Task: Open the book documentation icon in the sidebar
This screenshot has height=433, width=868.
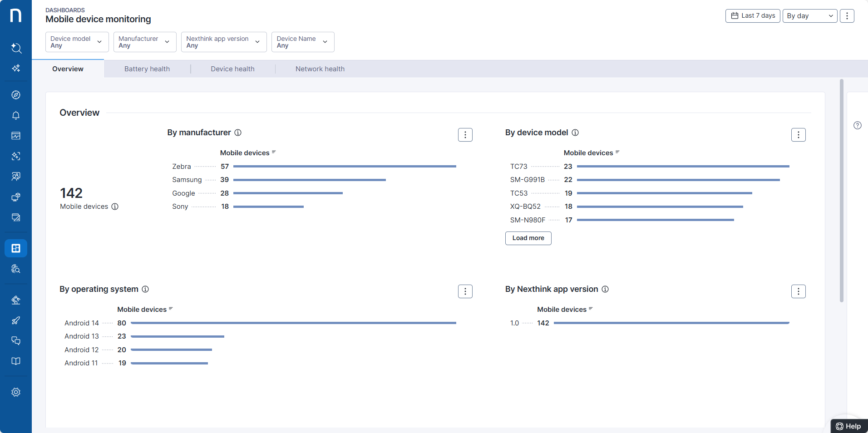Action: [16, 361]
